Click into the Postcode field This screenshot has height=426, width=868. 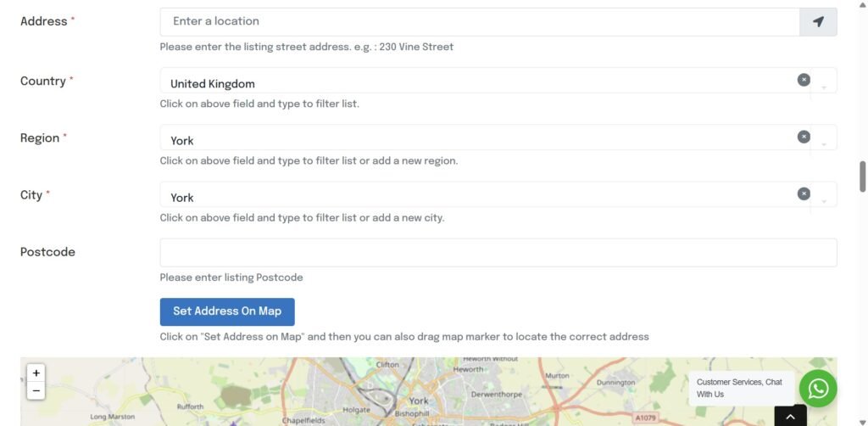point(498,253)
